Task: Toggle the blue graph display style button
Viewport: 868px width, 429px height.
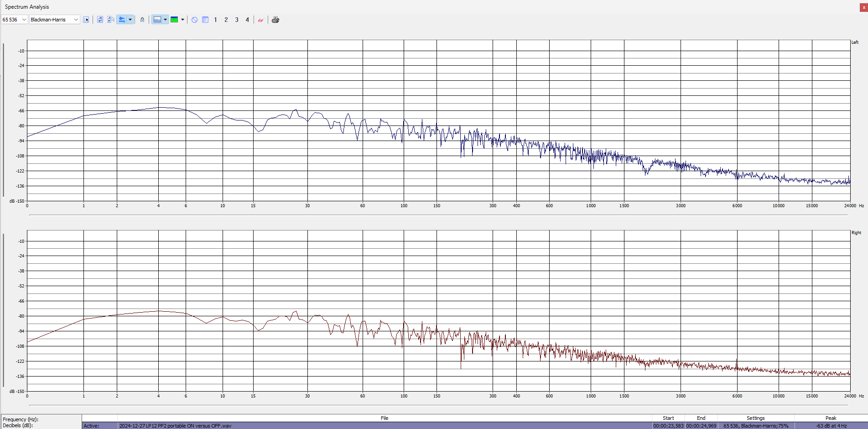Action: (157, 20)
